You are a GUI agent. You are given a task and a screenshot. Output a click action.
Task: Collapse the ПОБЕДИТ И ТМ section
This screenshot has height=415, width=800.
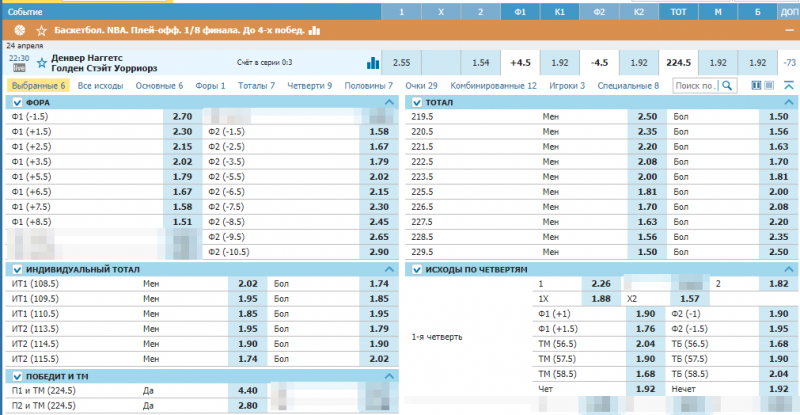[x=389, y=376]
